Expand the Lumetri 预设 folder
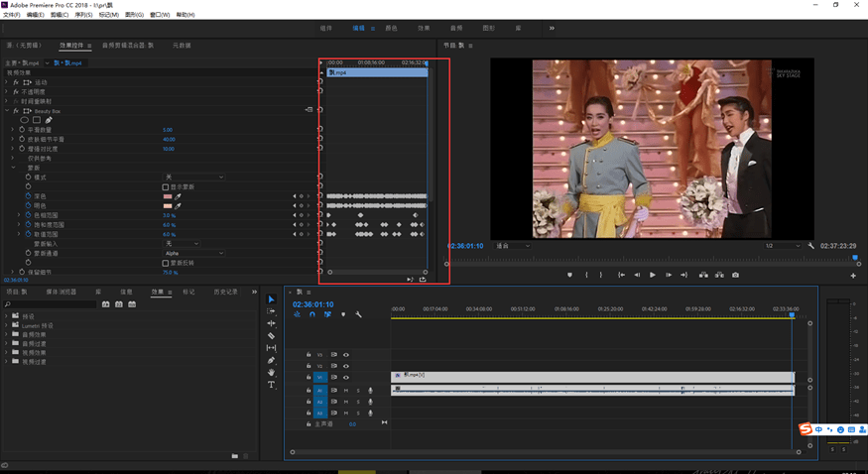This screenshot has width=868, height=474. tap(7, 324)
